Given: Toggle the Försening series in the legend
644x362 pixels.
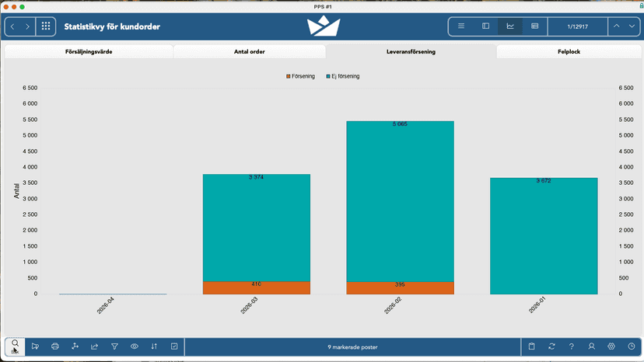Looking at the screenshot, I should click(x=301, y=76).
